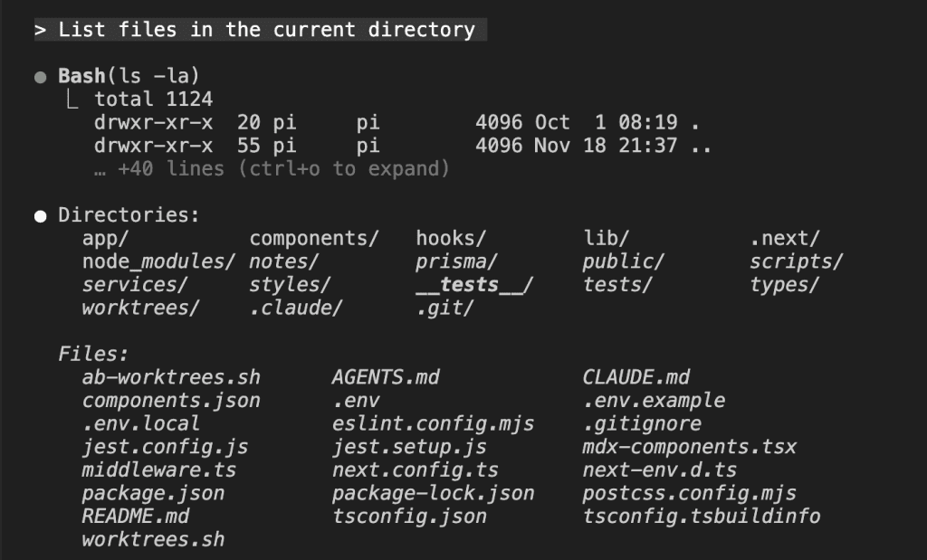Select the components/ directory name
The image size is (927, 560).
click(314, 239)
